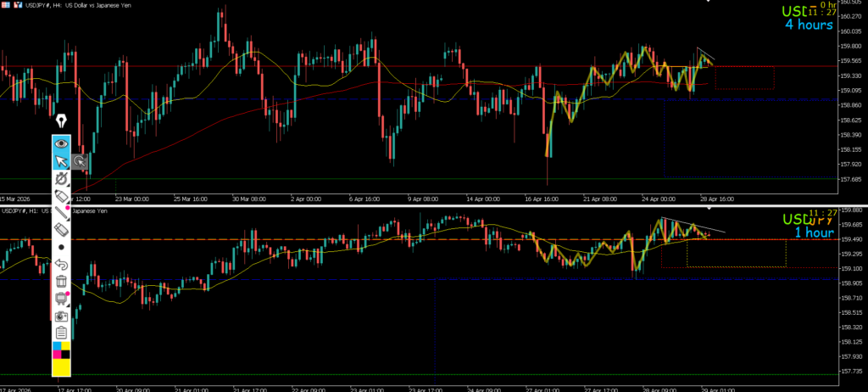Pick the magenta color swatch
The image size is (868, 392).
tap(57, 354)
